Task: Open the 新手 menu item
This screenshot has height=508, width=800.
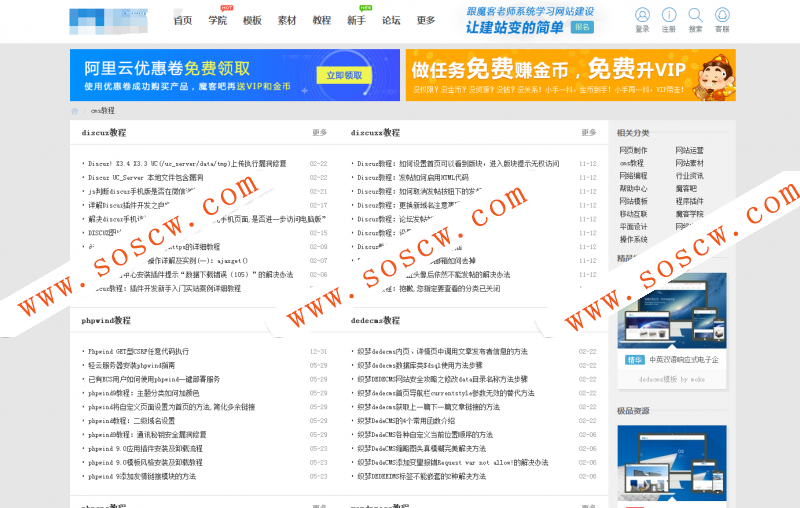Action: [356, 20]
